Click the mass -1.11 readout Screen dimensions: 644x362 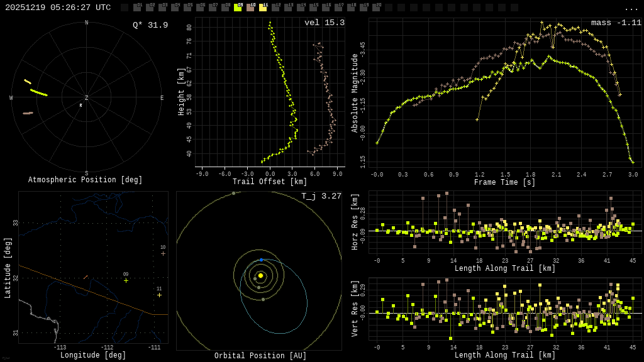click(616, 23)
